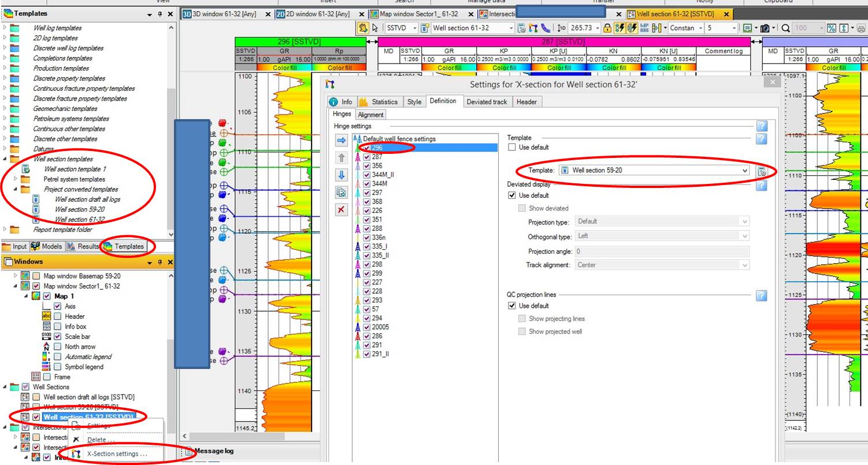The width and height of the screenshot is (868, 465).
Task: Tick Use default under the Template section
Action: (511, 147)
